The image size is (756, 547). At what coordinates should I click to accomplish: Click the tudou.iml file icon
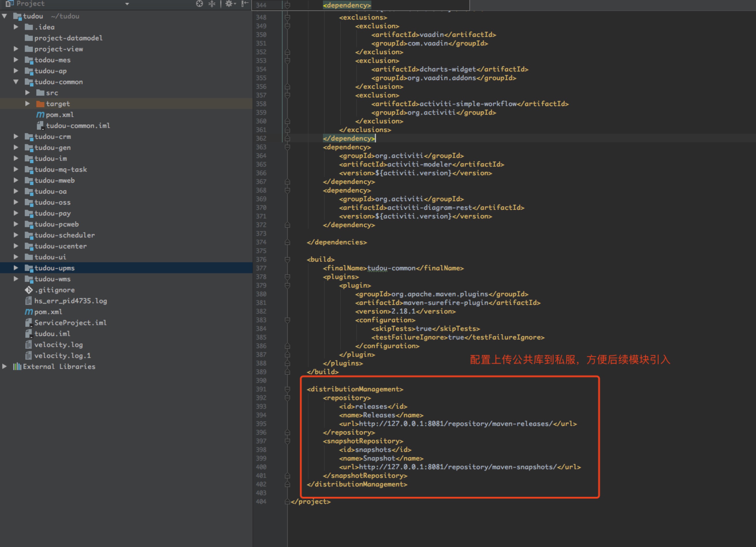point(29,334)
